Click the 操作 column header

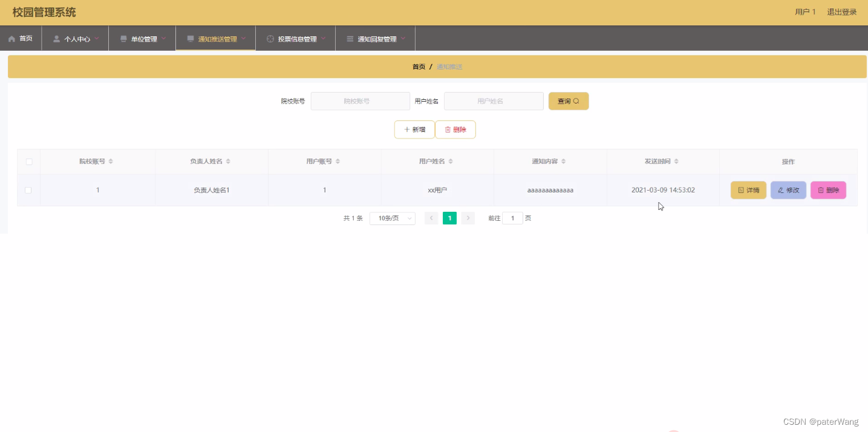[x=788, y=162]
